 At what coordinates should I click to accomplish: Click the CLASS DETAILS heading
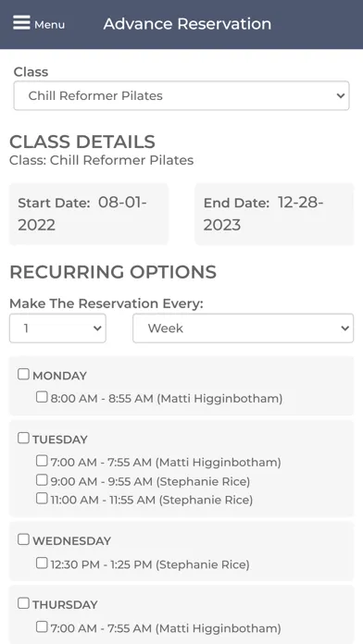tap(82, 142)
